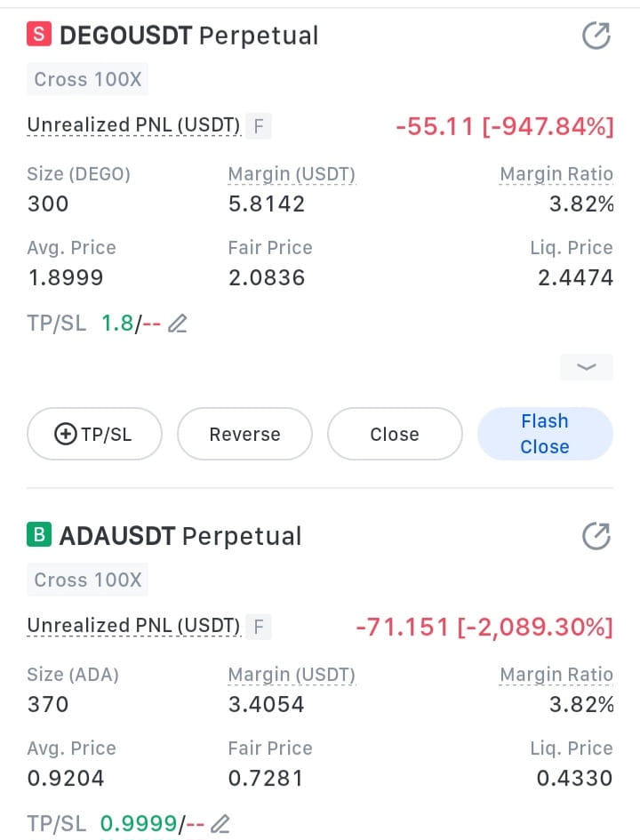Expand DEGOUSDT position details chevron

click(587, 367)
